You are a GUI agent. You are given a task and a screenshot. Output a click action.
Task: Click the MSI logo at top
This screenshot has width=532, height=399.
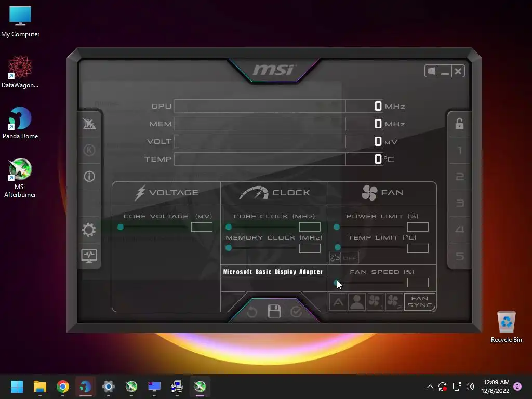(274, 70)
